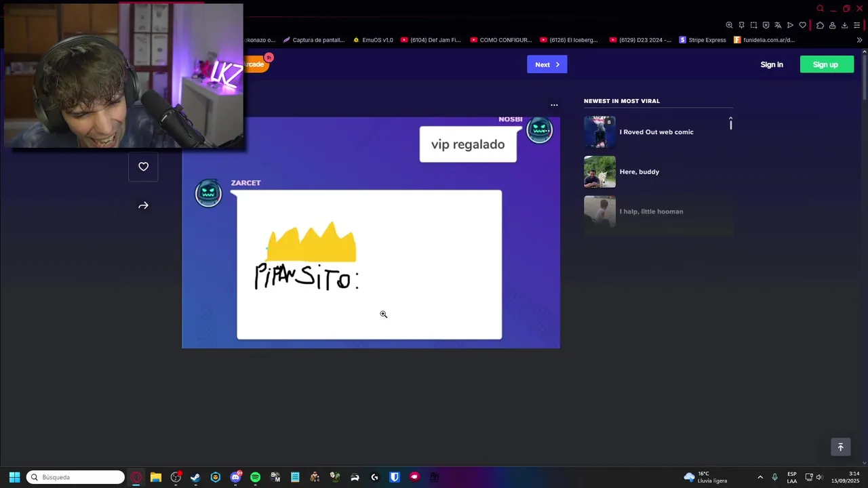Viewport: 868px width, 488px height.
Task: Open the browser profile account icon
Action: pyautogui.click(x=832, y=25)
